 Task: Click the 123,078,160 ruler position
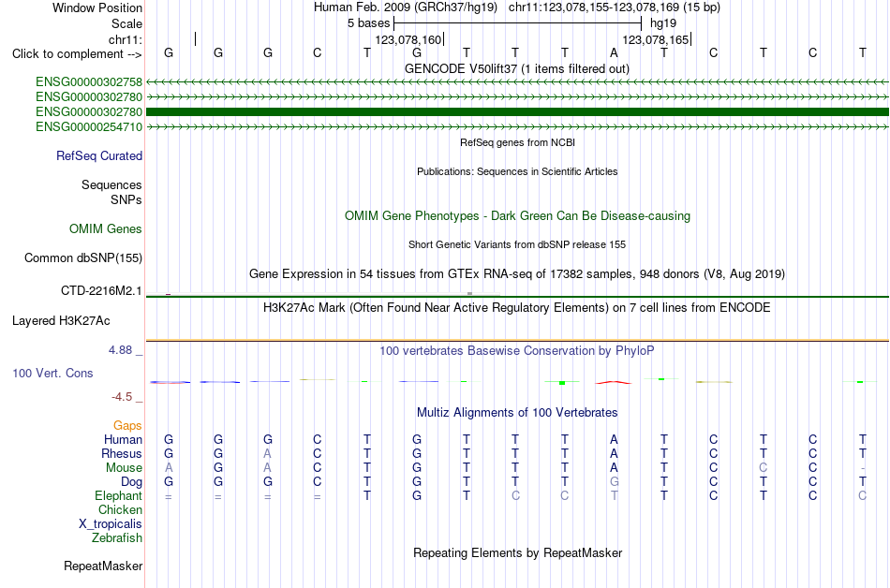point(408,39)
